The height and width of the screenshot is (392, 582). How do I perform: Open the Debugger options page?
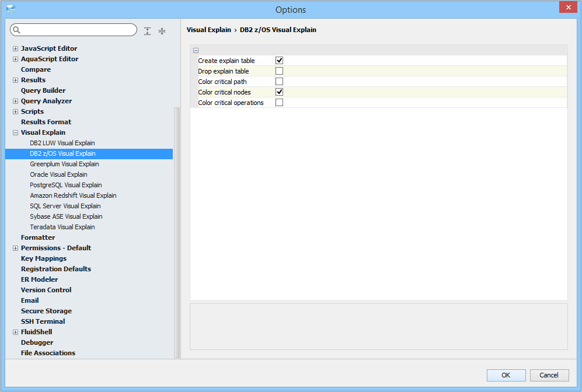37,342
